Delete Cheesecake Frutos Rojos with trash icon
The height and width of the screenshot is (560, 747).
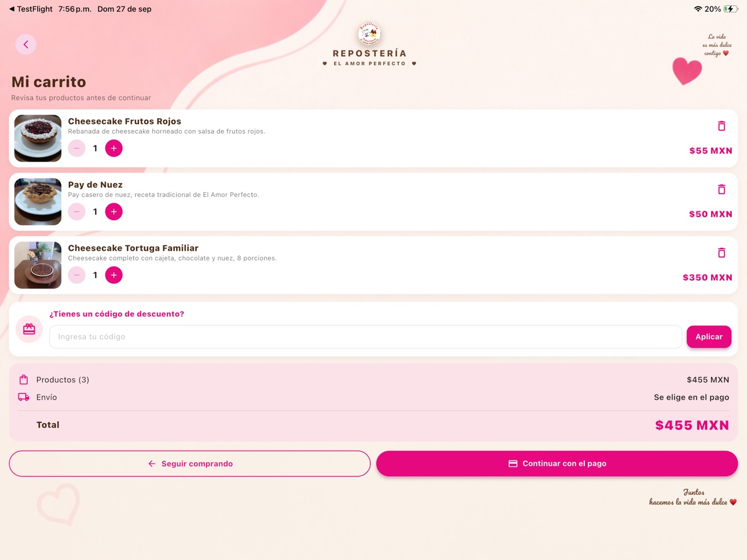point(722,126)
